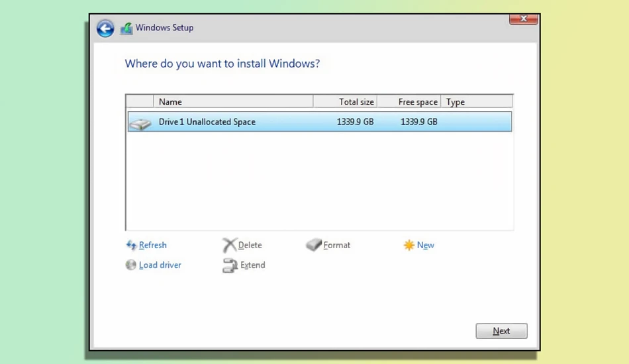Viewport: 629px width, 364px height.
Task: Click the Windows Setup title icon
Action: 126,28
